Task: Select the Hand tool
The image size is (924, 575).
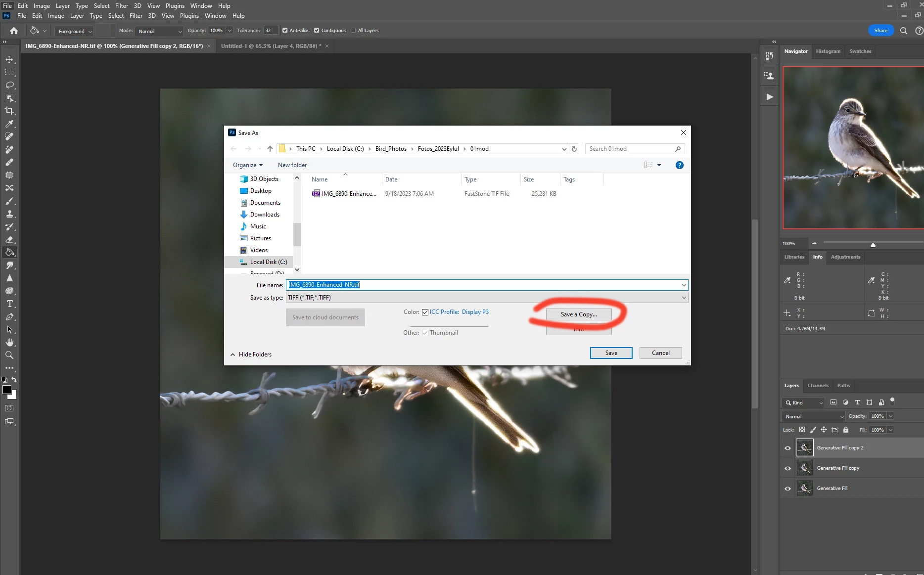Action: [9, 342]
